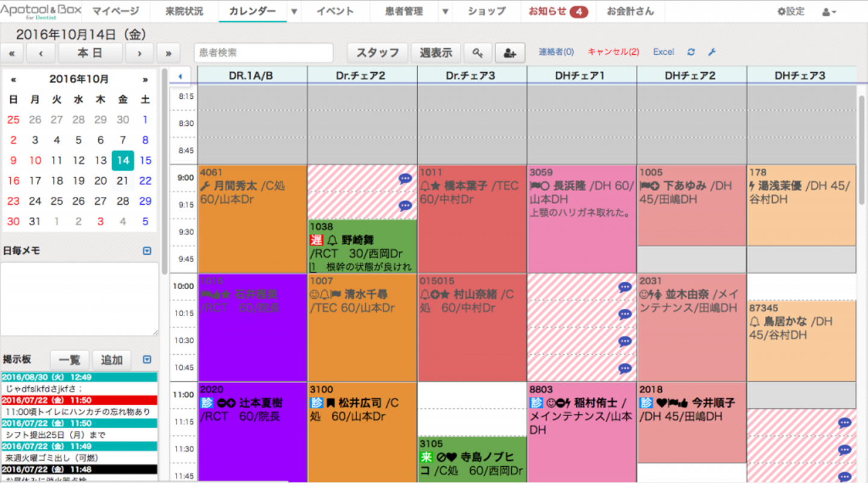Open bulletin note シフト提出25日（月）まで
Viewport: 868px width, 483px height.
pos(80,435)
